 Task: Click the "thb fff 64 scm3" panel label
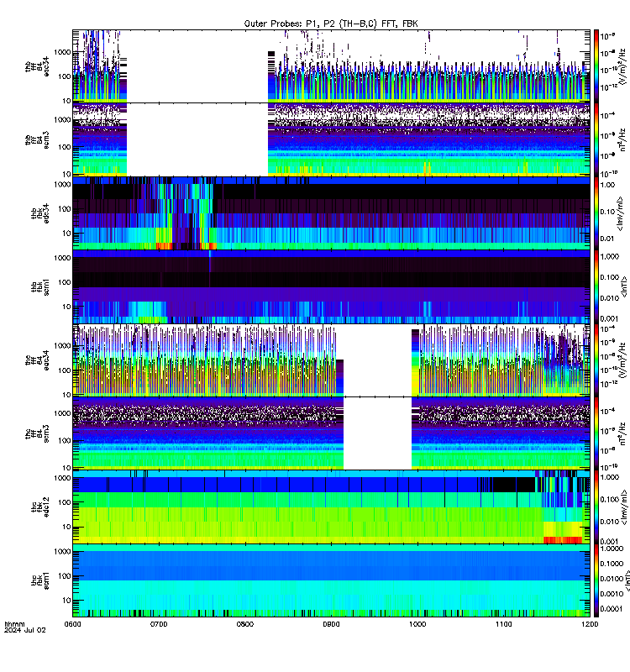click(x=37, y=139)
